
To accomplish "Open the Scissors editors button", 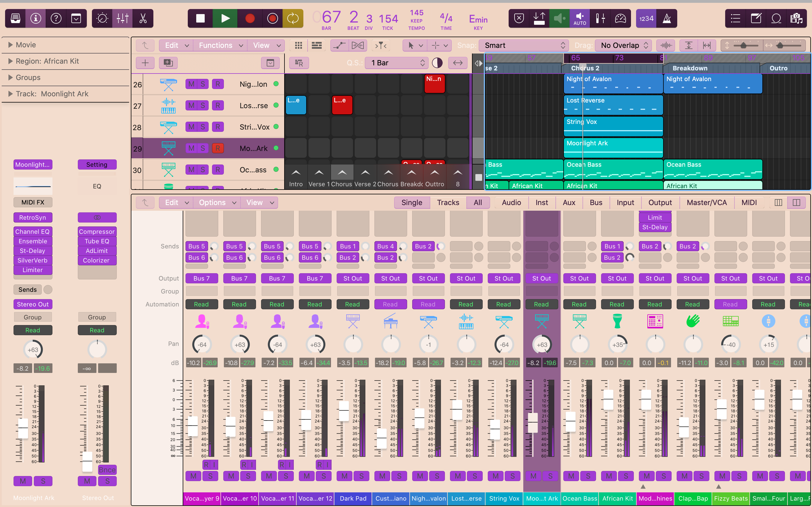I will coord(143,18).
